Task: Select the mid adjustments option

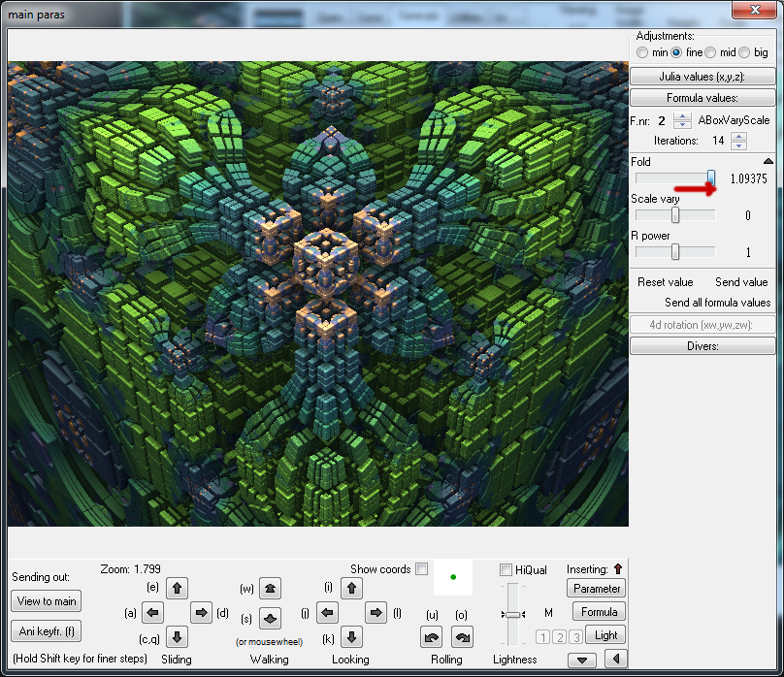Action: pos(710,52)
